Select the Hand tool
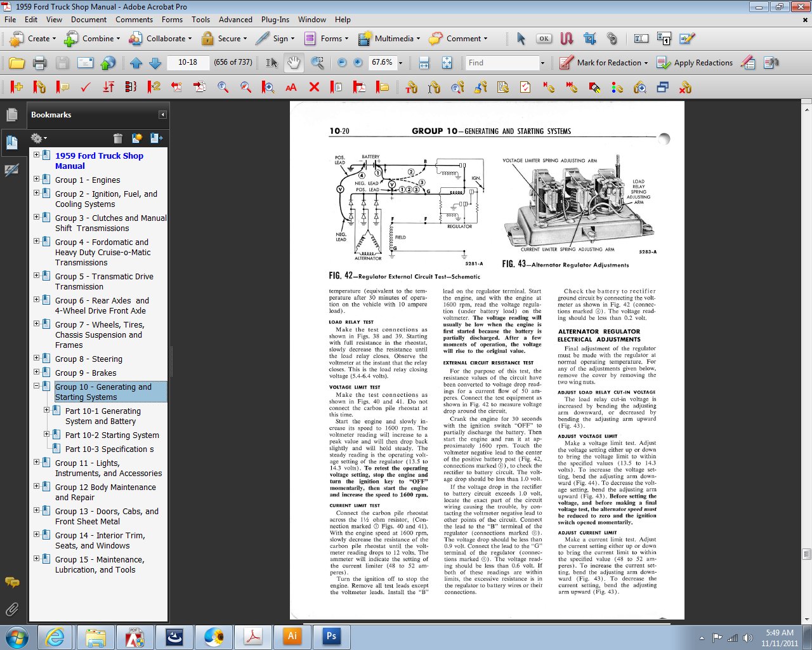The height and width of the screenshot is (650, 812). (292, 63)
